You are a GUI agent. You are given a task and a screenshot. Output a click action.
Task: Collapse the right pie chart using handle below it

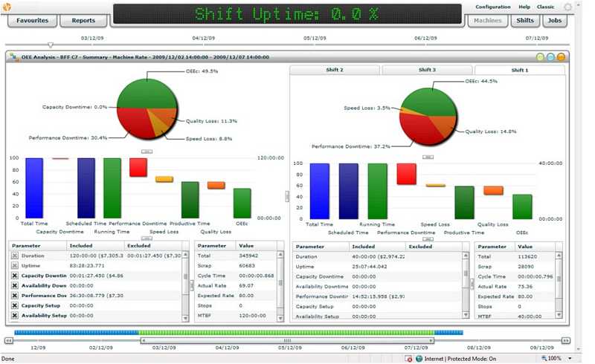coord(428,157)
